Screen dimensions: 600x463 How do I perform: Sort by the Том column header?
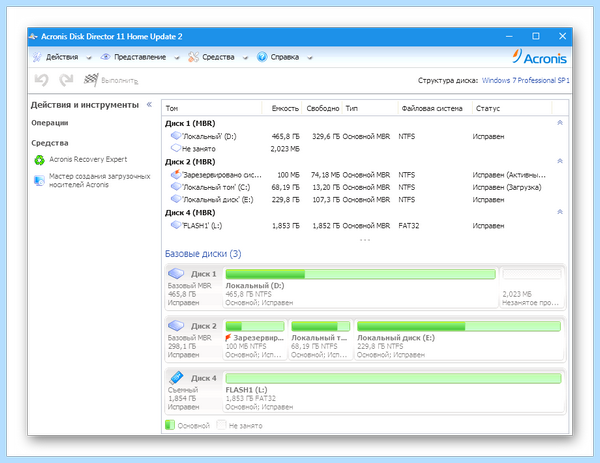click(x=212, y=108)
